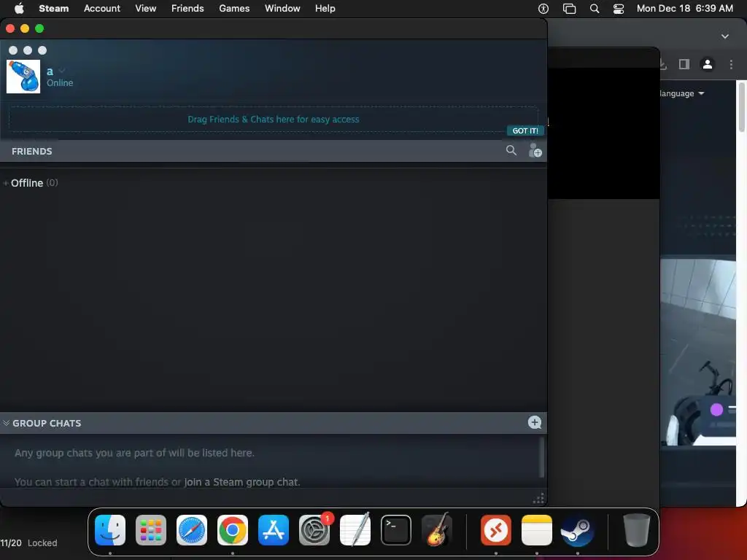Open Chrome three-dot menu in browser window

[731, 64]
